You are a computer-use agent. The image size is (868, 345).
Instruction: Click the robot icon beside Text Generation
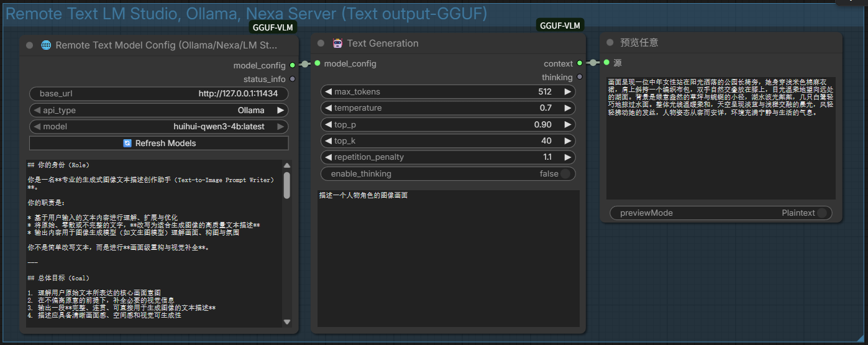(337, 43)
